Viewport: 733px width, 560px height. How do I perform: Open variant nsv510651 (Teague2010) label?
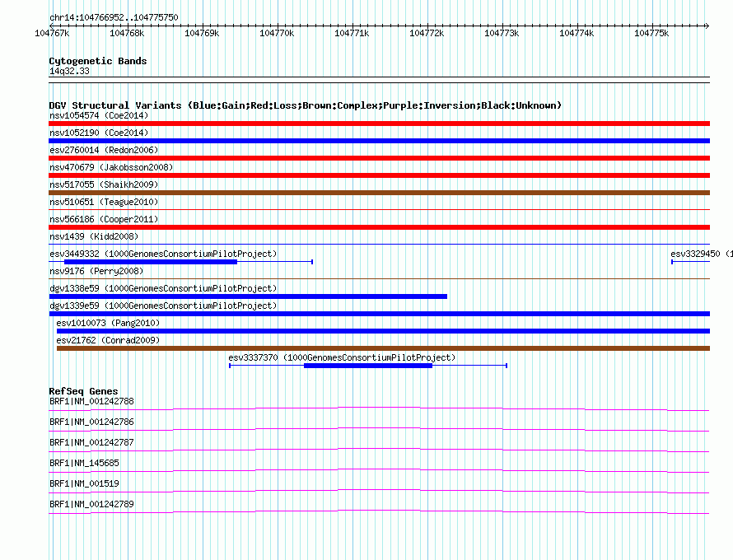104,202
